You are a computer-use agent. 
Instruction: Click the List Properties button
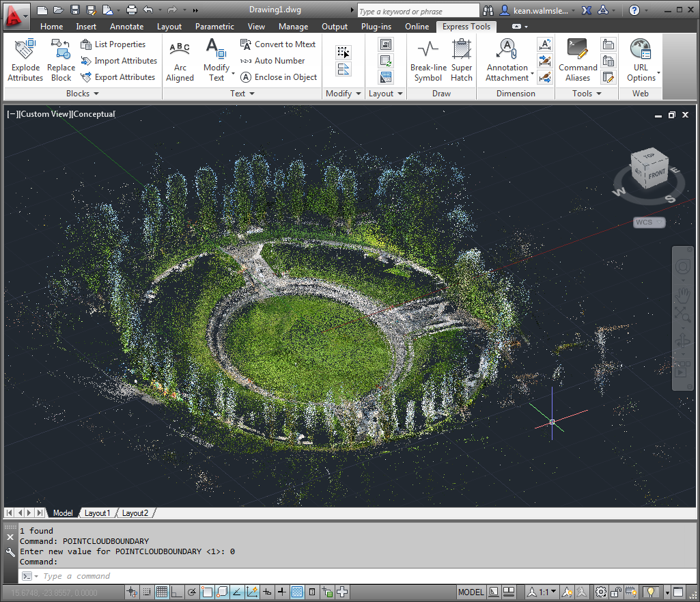113,44
